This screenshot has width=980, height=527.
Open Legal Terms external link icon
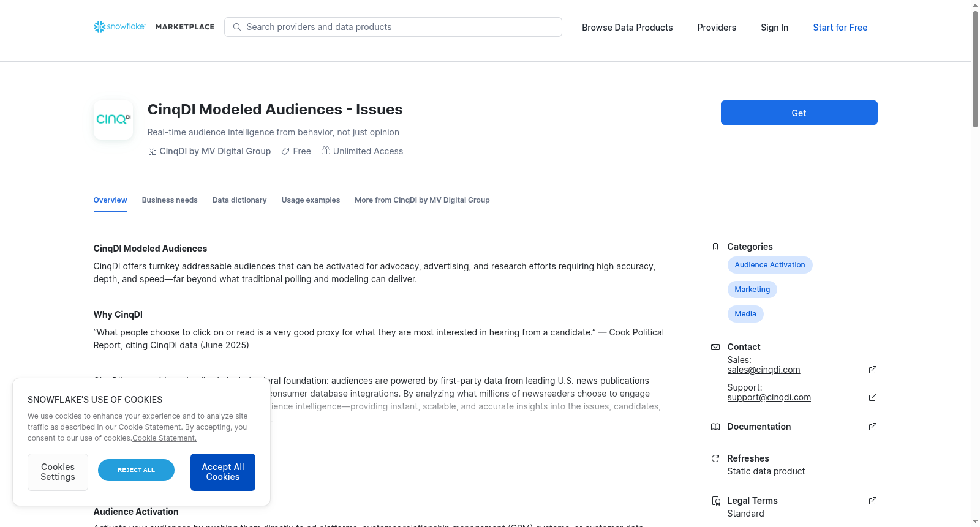click(x=873, y=501)
